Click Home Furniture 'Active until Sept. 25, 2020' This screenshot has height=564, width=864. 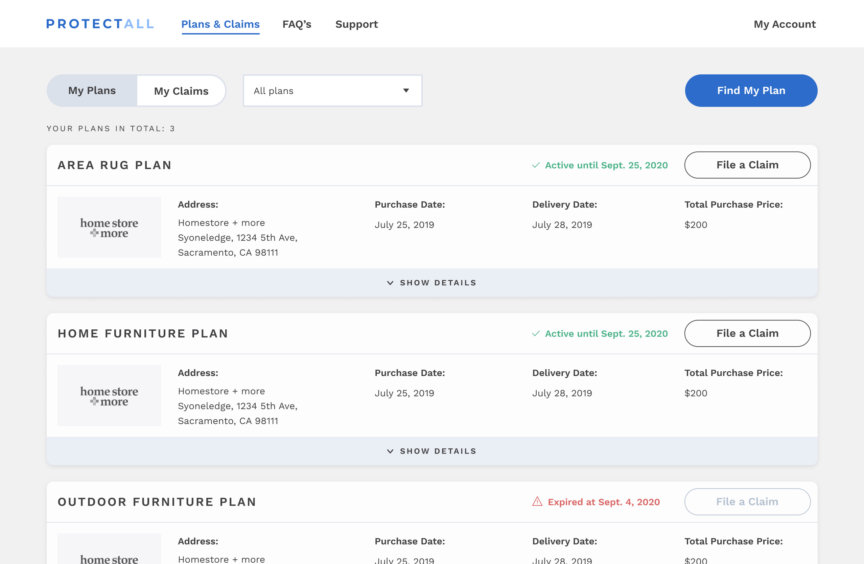606,334
